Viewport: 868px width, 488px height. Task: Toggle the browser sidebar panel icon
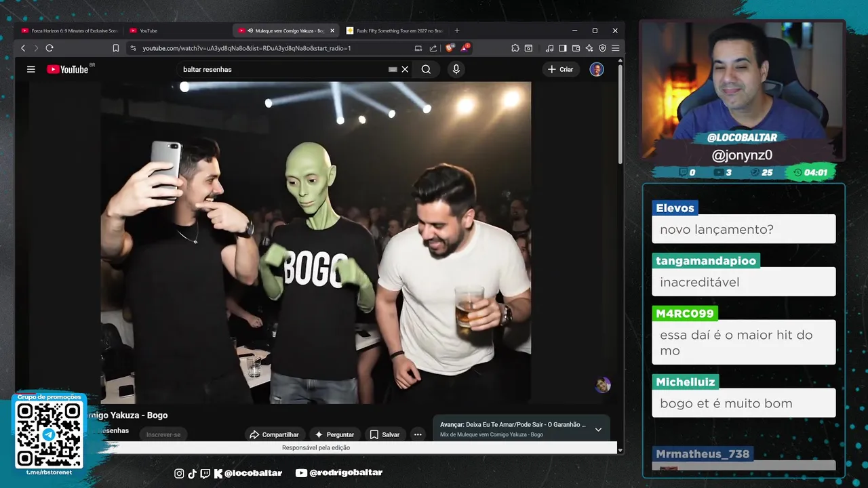tap(563, 48)
